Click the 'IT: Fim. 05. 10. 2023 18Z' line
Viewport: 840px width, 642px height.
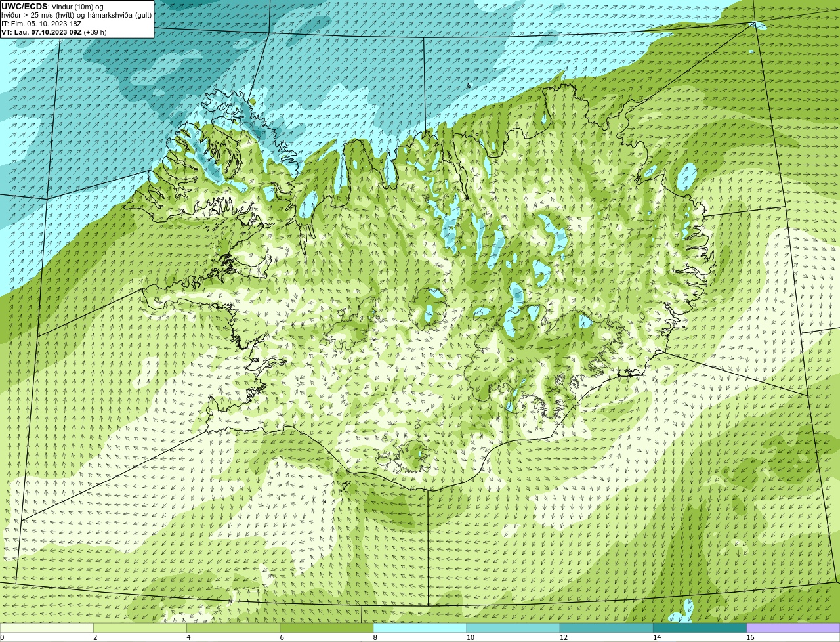click(x=41, y=24)
